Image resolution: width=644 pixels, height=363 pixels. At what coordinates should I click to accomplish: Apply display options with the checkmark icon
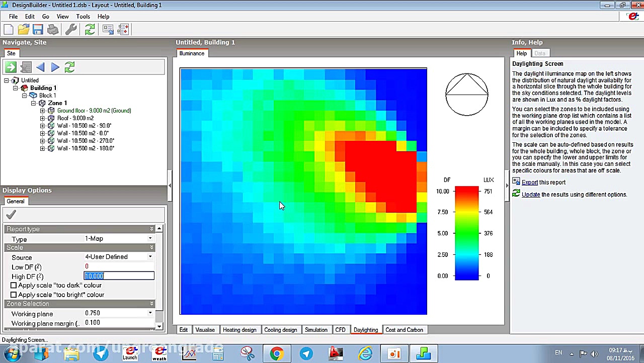[x=11, y=215]
